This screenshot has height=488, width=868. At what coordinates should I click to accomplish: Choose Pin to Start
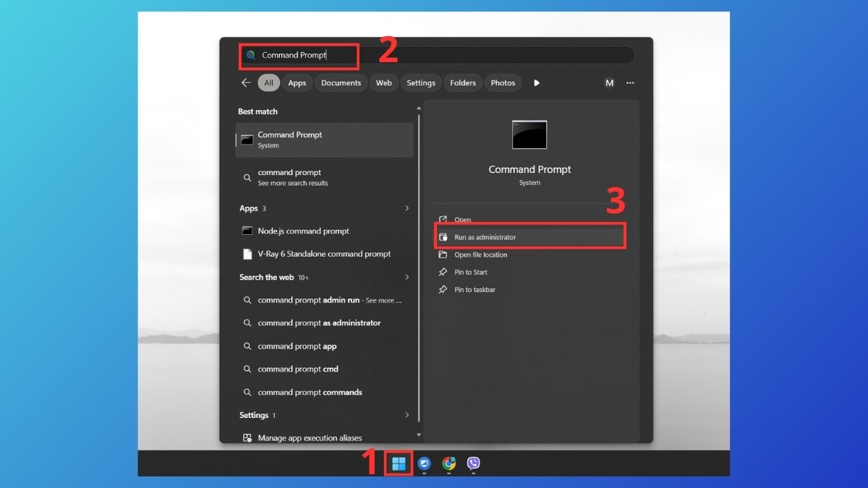click(529, 272)
